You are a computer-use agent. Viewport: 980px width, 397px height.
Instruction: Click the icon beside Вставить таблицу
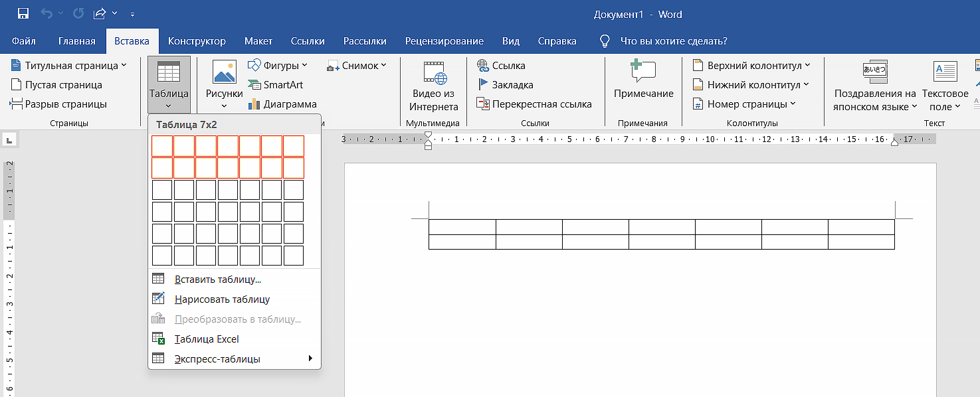point(158,279)
